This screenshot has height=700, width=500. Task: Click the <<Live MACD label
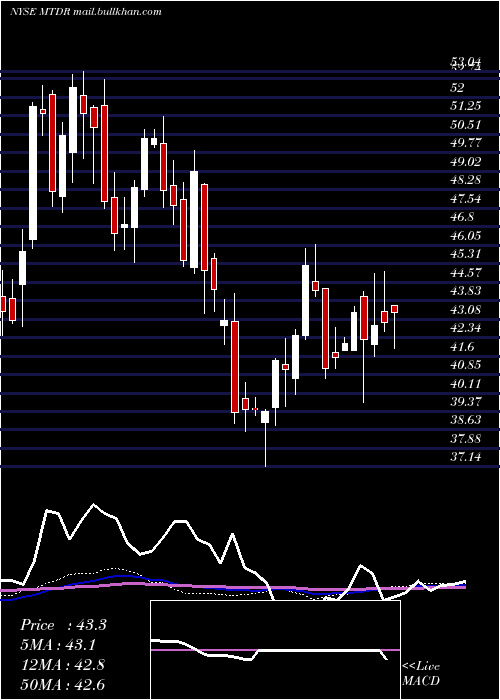tap(421, 673)
